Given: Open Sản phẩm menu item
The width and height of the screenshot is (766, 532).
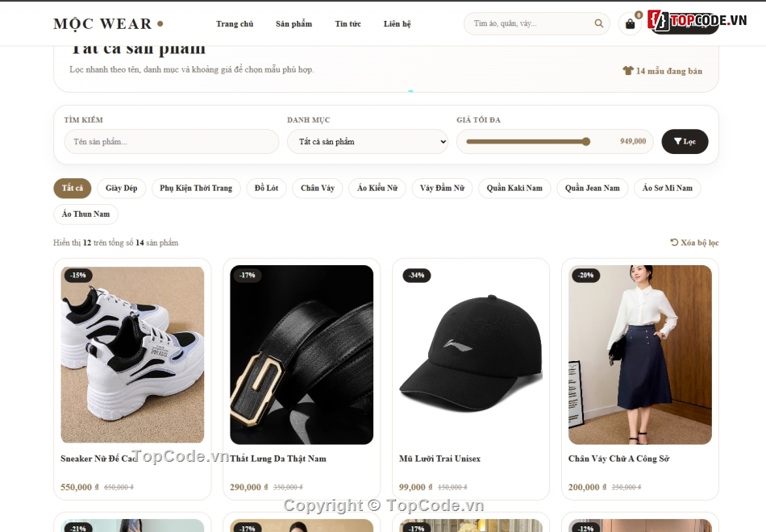Looking at the screenshot, I should click(293, 23).
